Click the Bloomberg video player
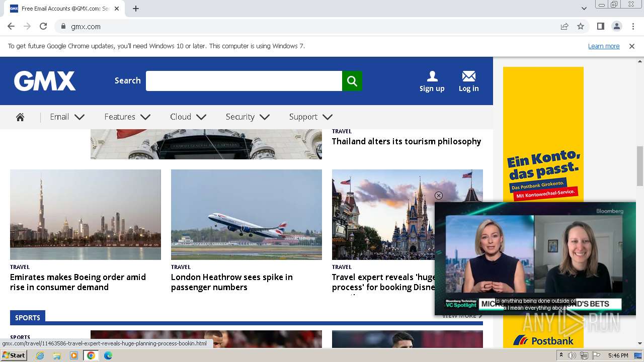The image size is (644, 362). (535, 259)
